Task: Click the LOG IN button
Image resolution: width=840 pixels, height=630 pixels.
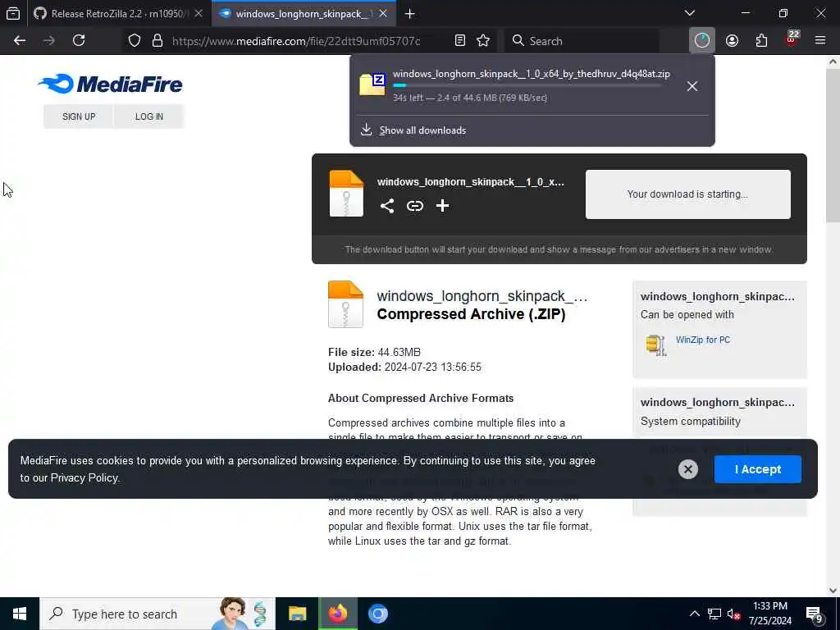Action: 149,116
